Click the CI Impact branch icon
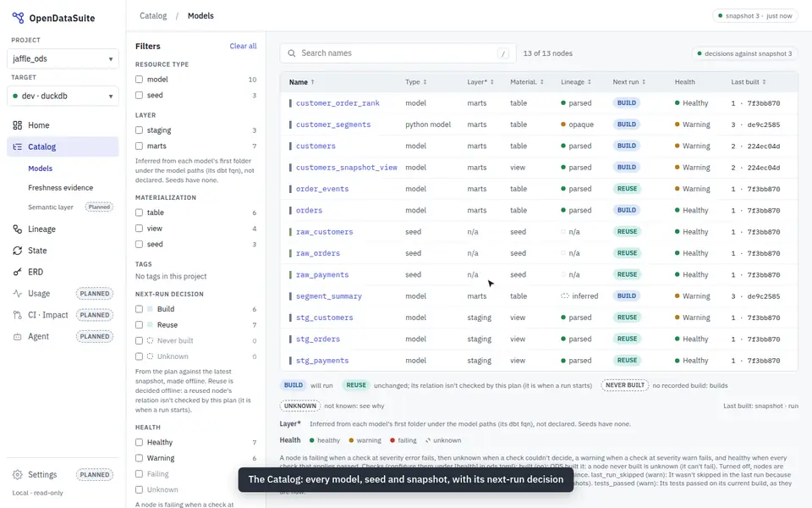The image size is (812, 508). click(18, 315)
